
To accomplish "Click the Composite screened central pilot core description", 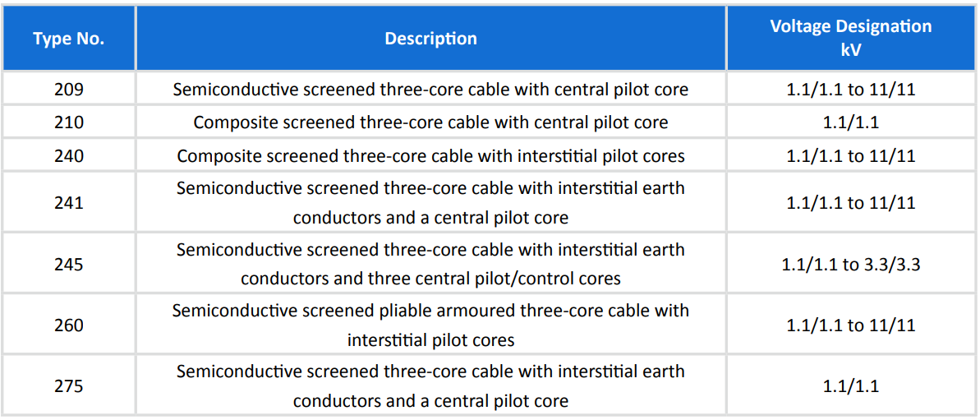I will click(x=430, y=122).
